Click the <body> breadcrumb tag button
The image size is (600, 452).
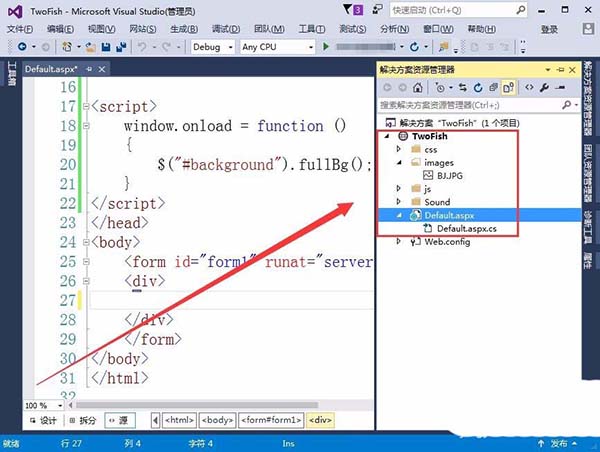coord(216,421)
